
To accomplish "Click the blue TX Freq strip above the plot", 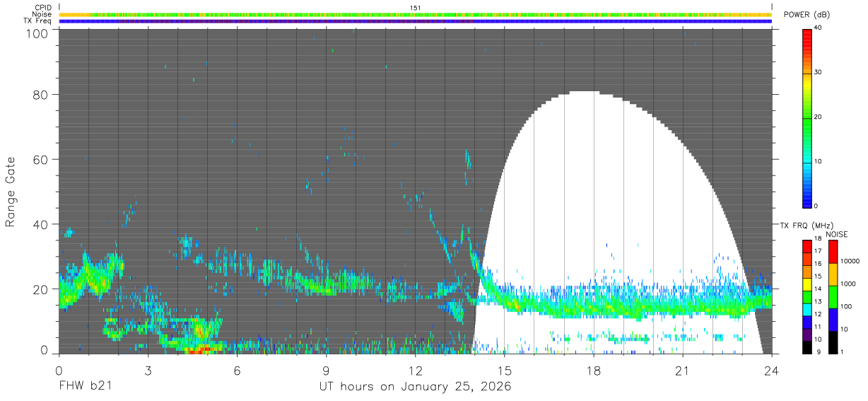I will [416, 21].
